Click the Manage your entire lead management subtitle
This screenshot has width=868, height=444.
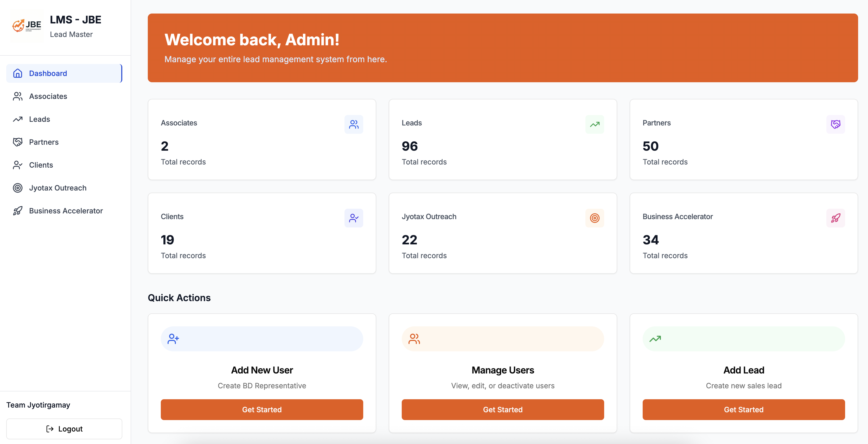click(x=276, y=59)
